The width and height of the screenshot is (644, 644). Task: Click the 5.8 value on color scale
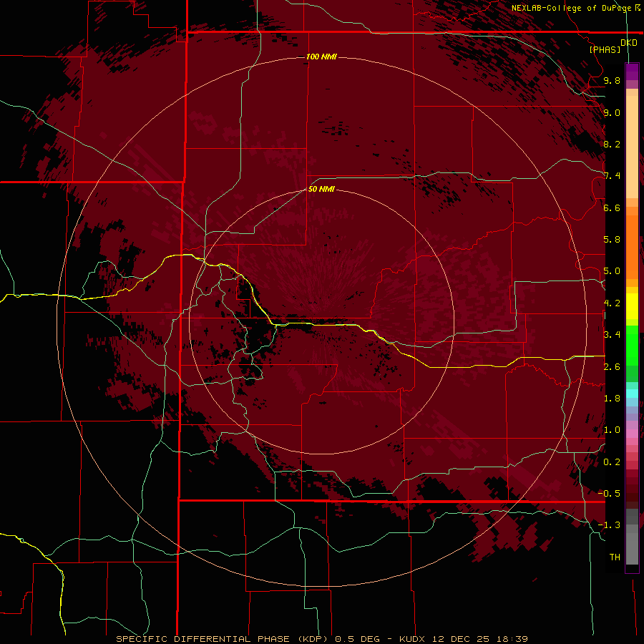click(x=612, y=240)
